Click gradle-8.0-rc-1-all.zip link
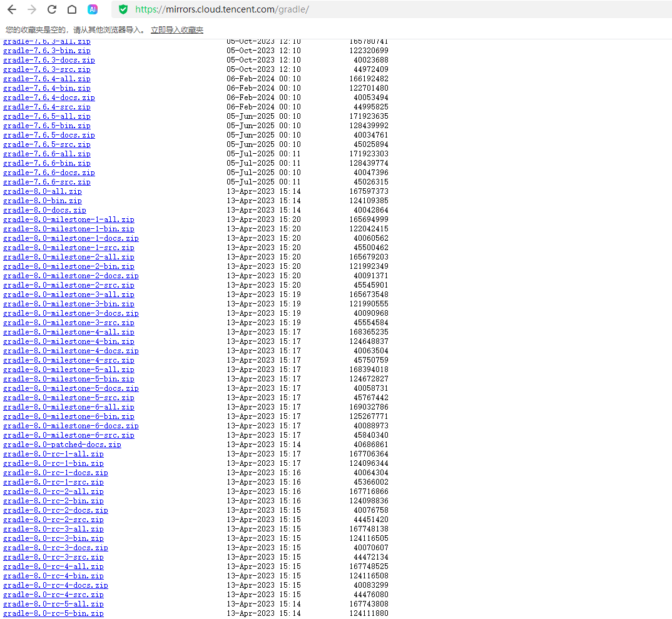 tap(53, 455)
